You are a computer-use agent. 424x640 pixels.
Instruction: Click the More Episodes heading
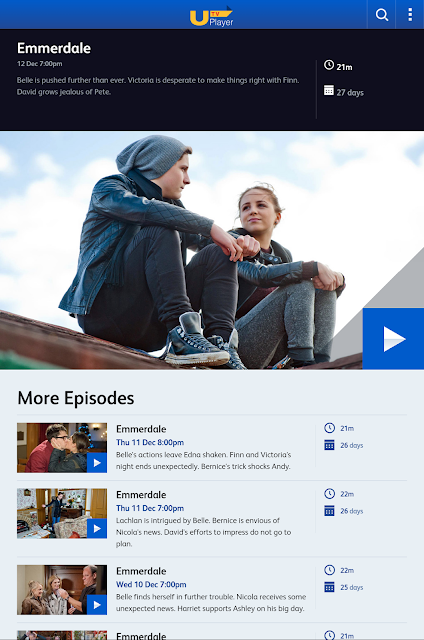(x=76, y=398)
